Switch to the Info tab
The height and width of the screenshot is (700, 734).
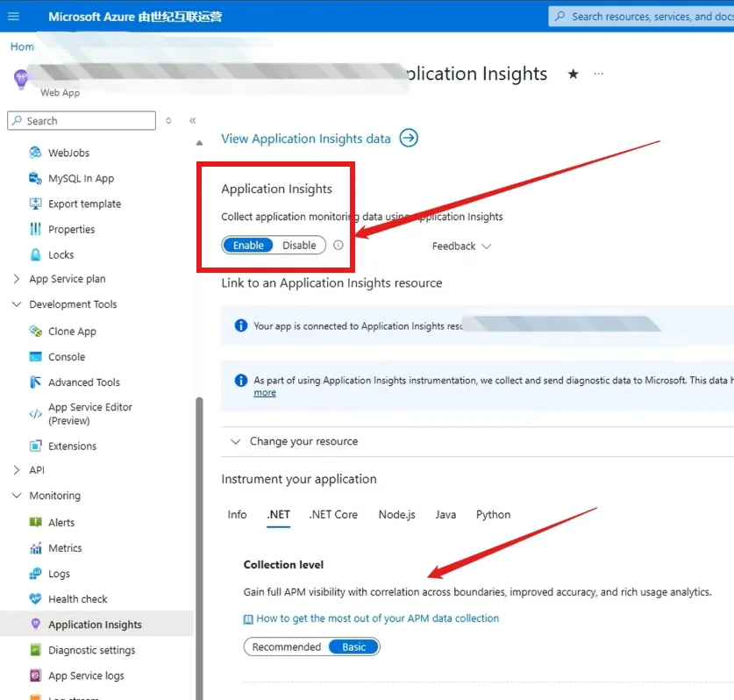pos(237,515)
